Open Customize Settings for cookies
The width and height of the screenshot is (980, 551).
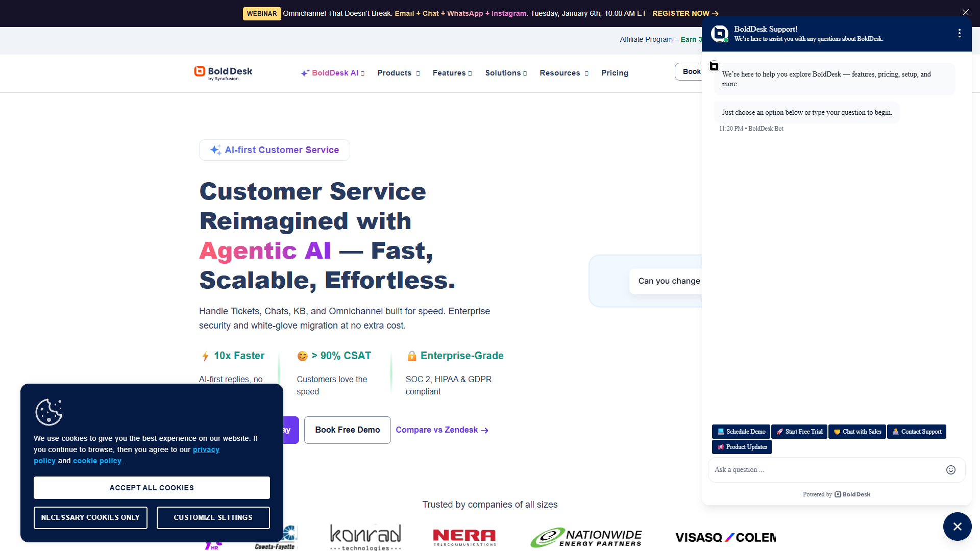(213, 518)
